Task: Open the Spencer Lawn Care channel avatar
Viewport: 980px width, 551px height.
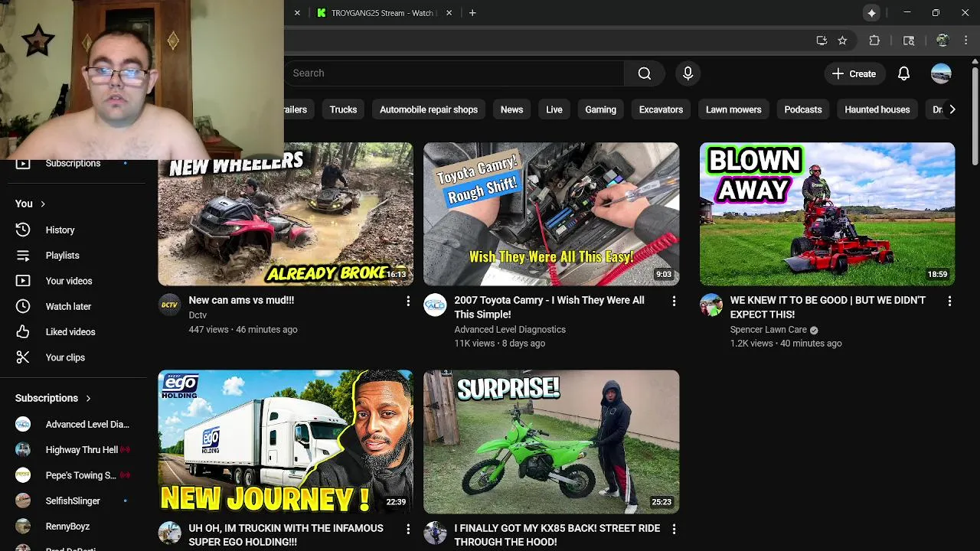Action: (710, 305)
